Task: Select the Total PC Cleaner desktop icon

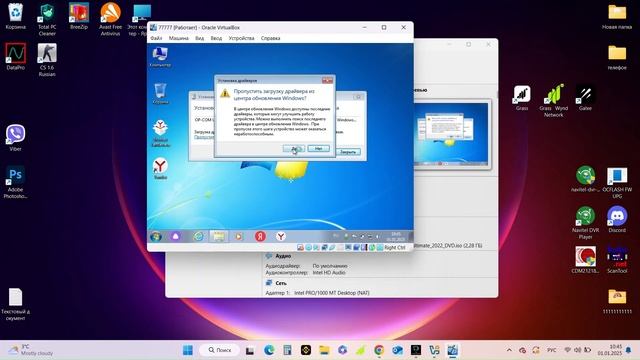Action: click(x=47, y=20)
